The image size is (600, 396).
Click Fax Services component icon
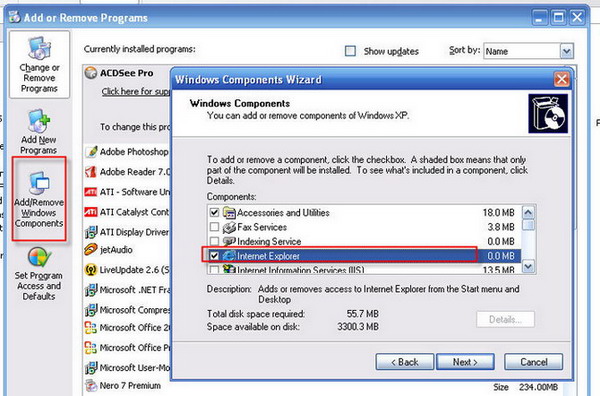(x=229, y=227)
